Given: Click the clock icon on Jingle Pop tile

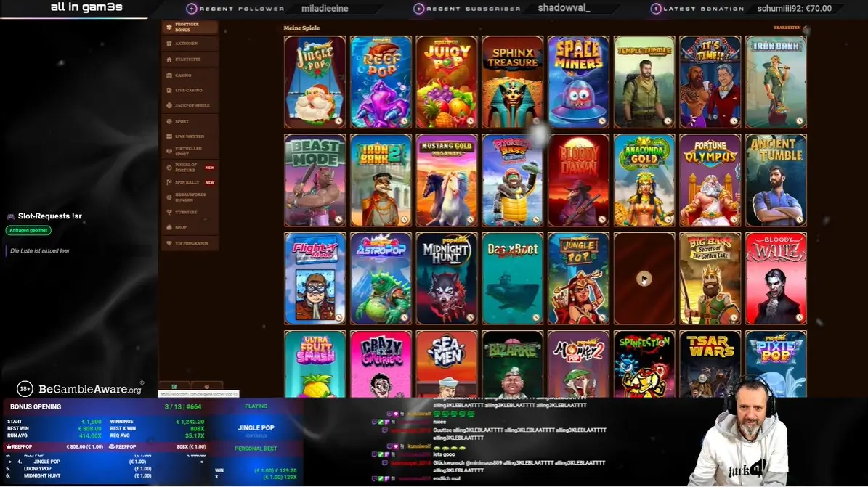Looking at the screenshot, I should (x=338, y=120).
